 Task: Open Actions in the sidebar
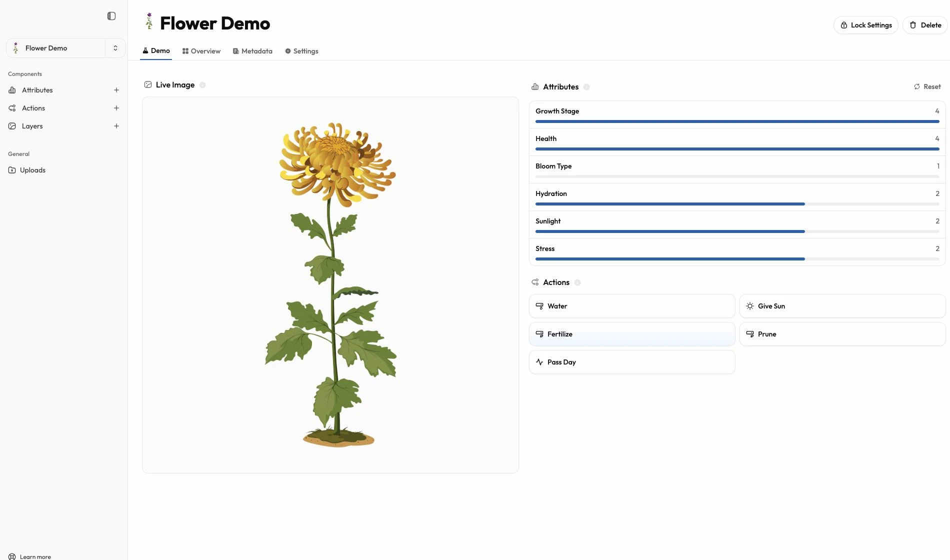coord(33,108)
